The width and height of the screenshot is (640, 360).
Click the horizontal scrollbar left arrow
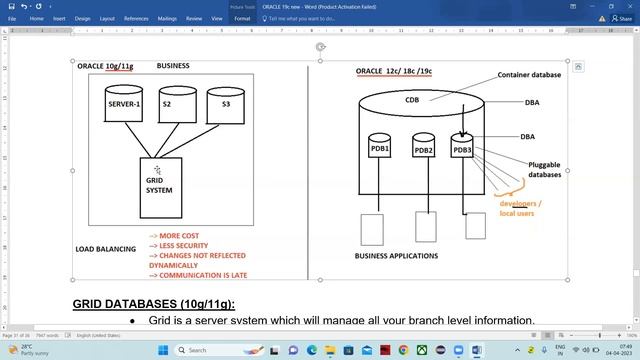click(4, 327)
